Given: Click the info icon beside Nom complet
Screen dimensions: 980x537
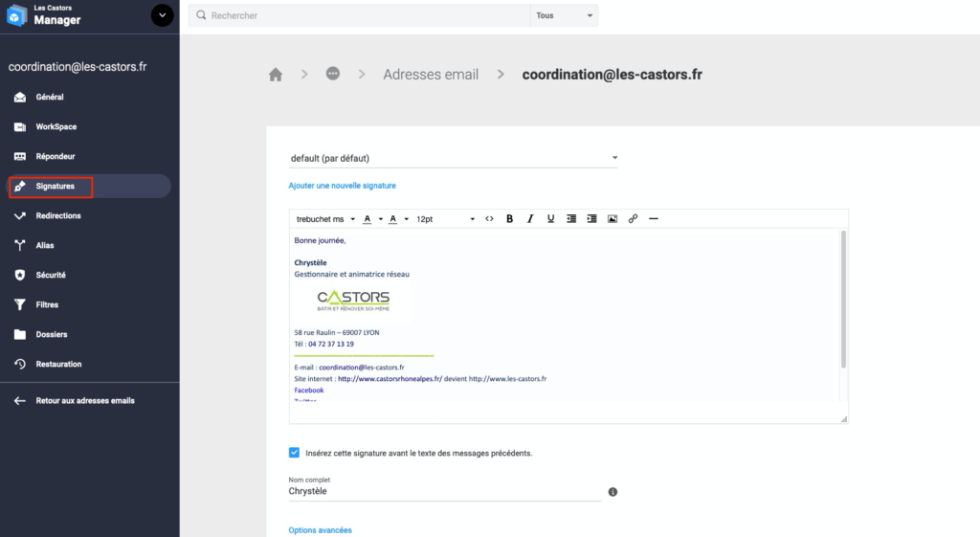Looking at the screenshot, I should coord(612,492).
